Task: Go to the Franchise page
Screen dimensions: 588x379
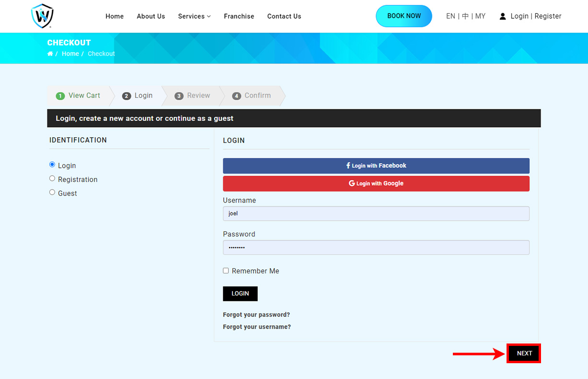Action: (239, 16)
